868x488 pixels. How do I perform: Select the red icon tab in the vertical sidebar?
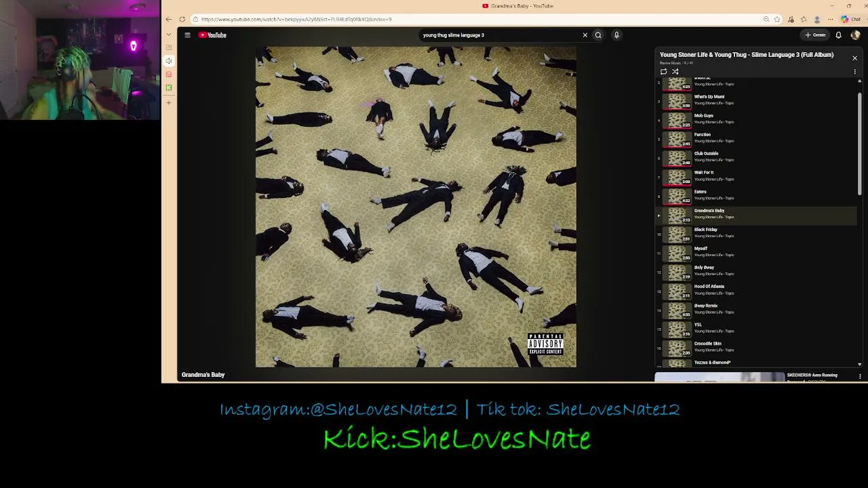click(169, 74)
